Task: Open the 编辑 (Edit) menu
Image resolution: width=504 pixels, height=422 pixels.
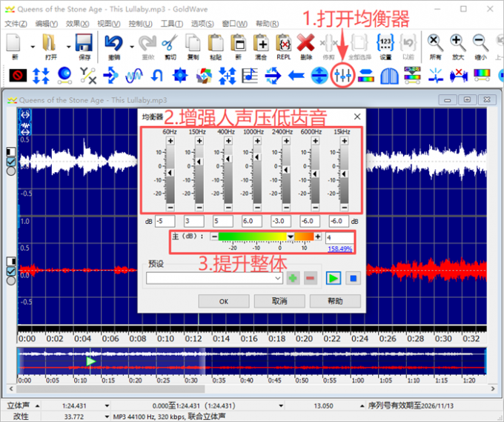Action: pos(47,24)
